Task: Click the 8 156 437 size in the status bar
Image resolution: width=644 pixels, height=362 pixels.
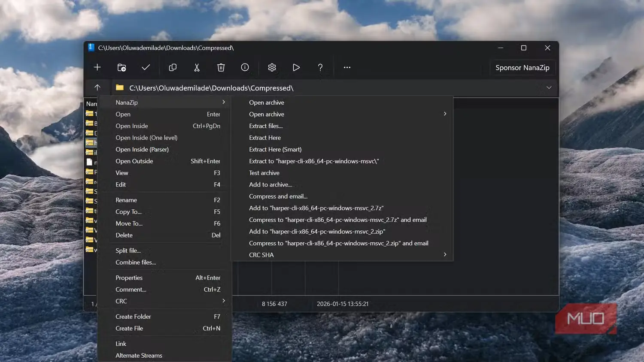Action: 275,304
